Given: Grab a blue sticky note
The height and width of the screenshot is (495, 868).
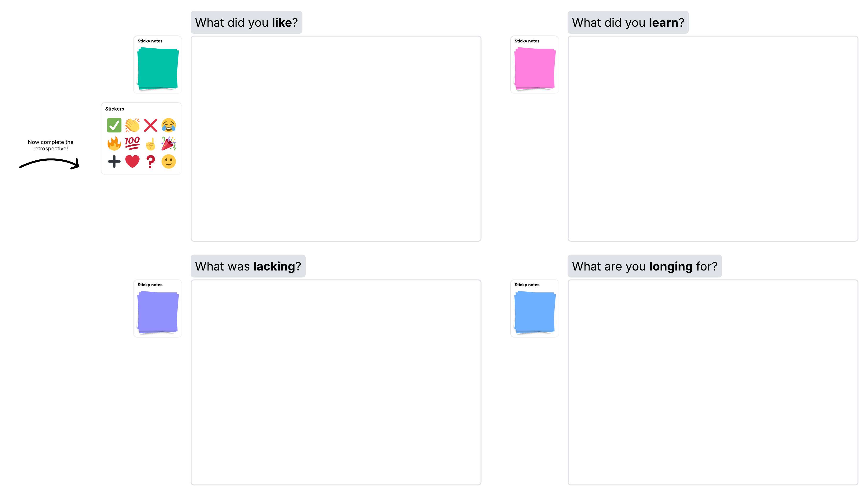Looking at the screenshot, I should (x=535, y=311).
